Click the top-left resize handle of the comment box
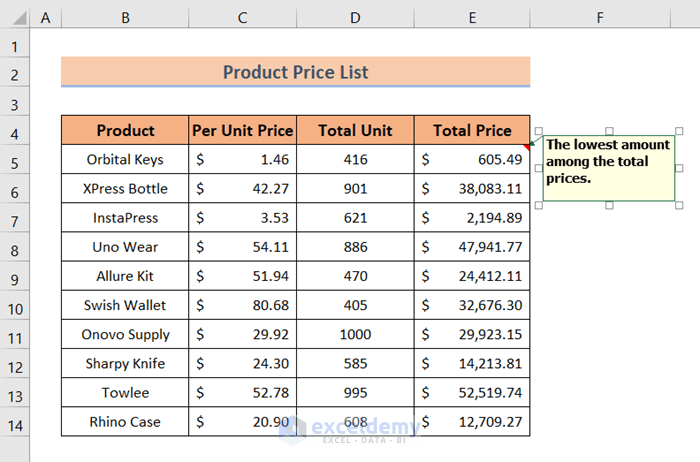700x462 pixels. [x=540, y=131]
